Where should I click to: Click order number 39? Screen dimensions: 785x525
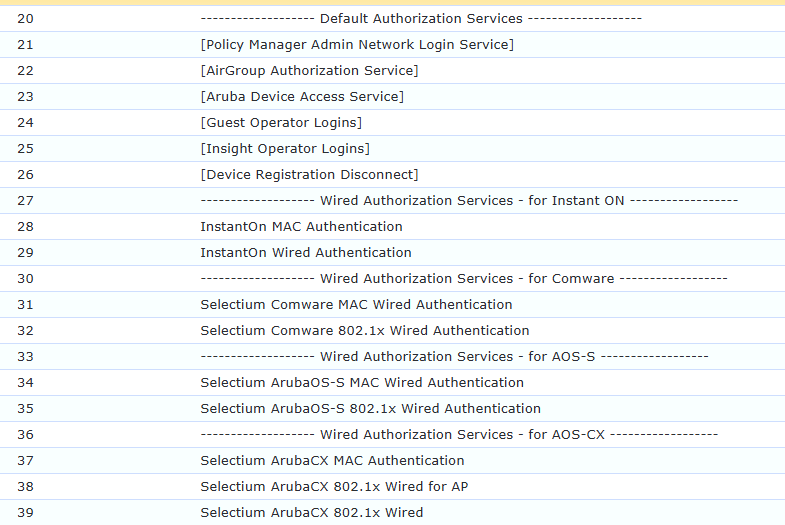pos(25,513)
